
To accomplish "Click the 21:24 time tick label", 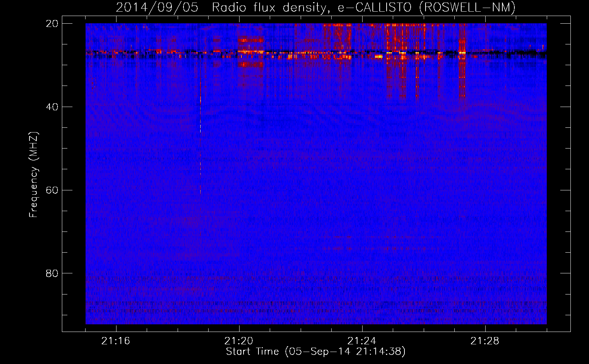I will 362,341.
